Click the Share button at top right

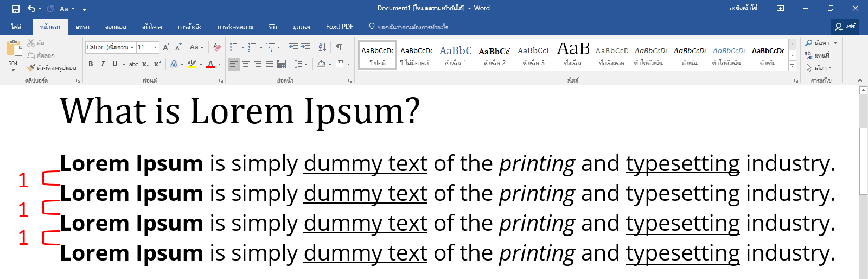845,27
